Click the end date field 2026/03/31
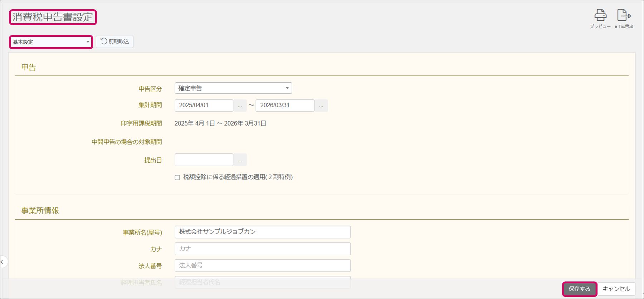The height and width of the screenshot is (299, 644). (x=285, y=106)
